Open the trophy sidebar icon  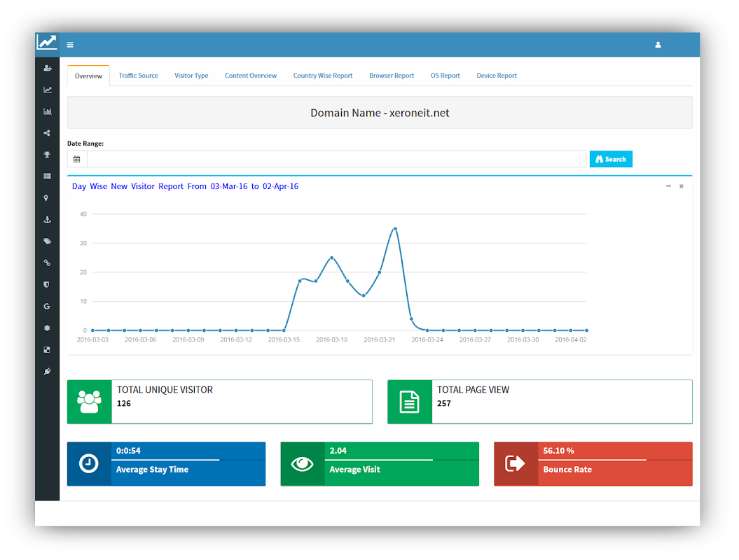47,155
